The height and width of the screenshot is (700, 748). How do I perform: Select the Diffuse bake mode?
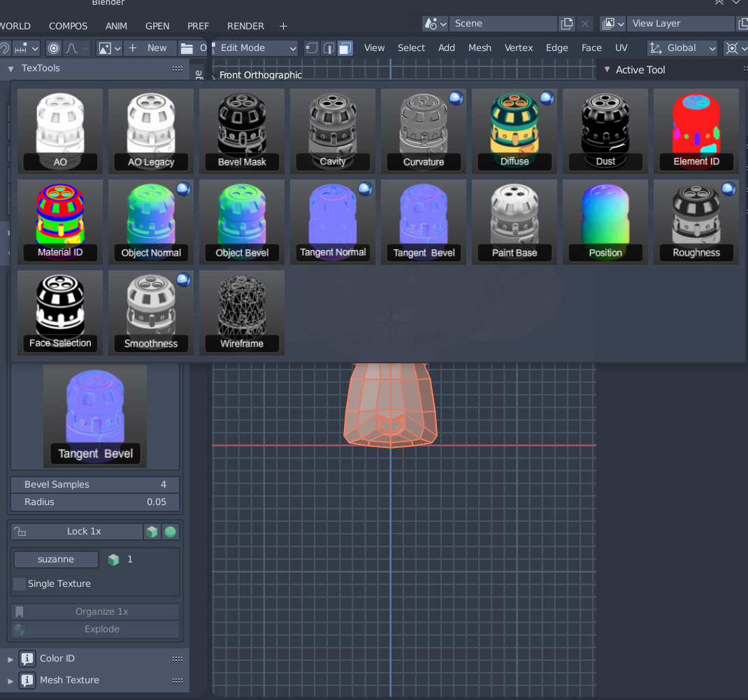point(515,131)
